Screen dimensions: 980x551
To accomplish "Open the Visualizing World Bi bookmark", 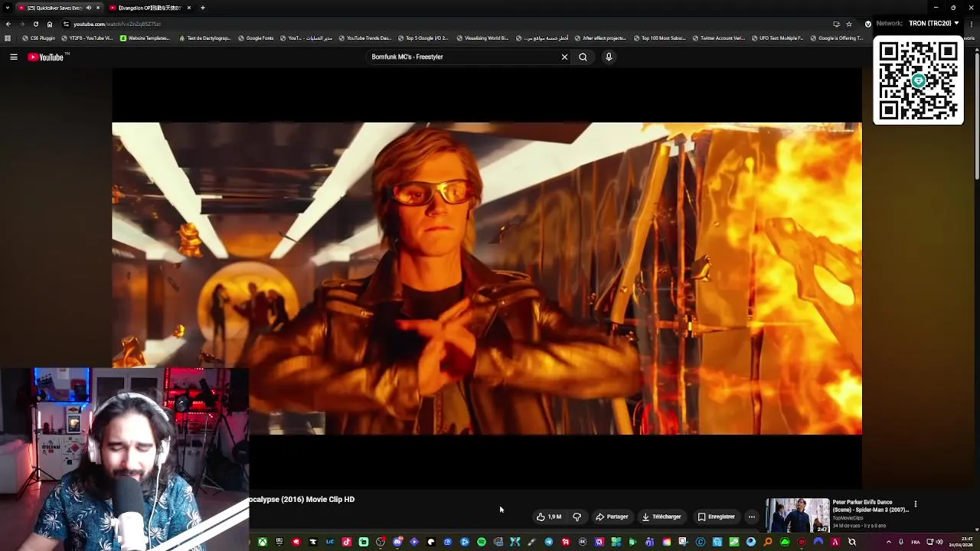I will pos(482,38).
